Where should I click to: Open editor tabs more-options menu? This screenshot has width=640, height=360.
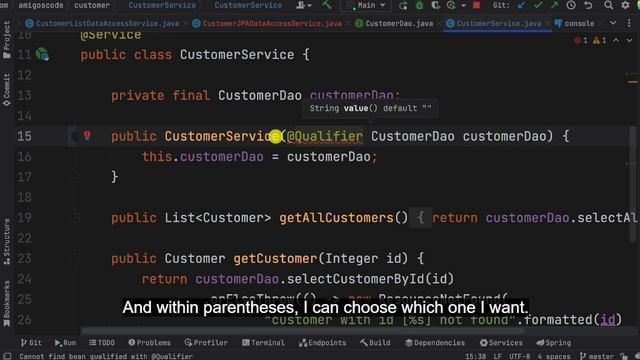pos(629,23)
